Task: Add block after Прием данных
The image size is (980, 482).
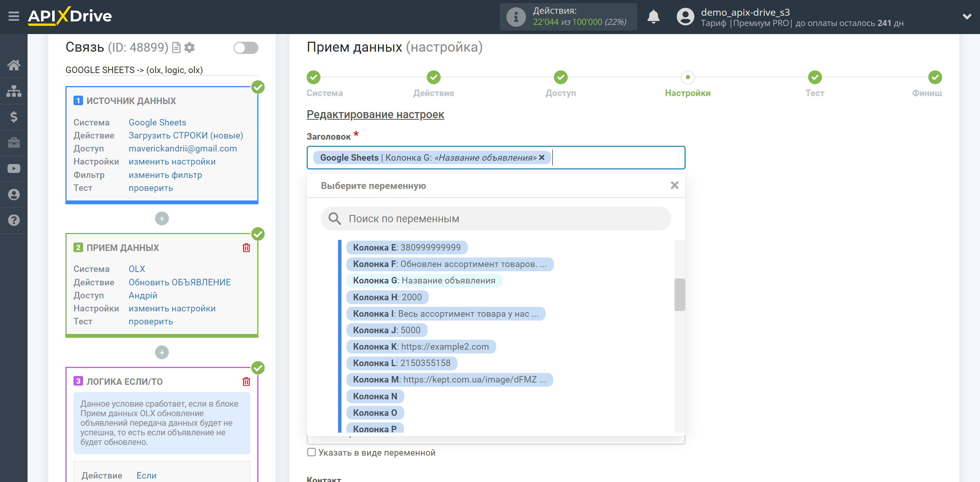Action: [x=162, y=353]
